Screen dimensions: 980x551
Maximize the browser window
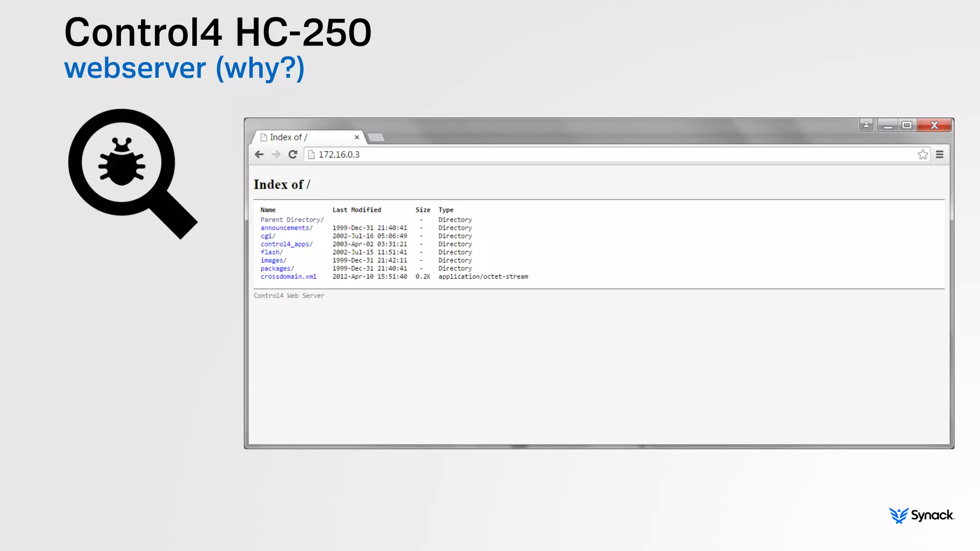tap(907, 125)
